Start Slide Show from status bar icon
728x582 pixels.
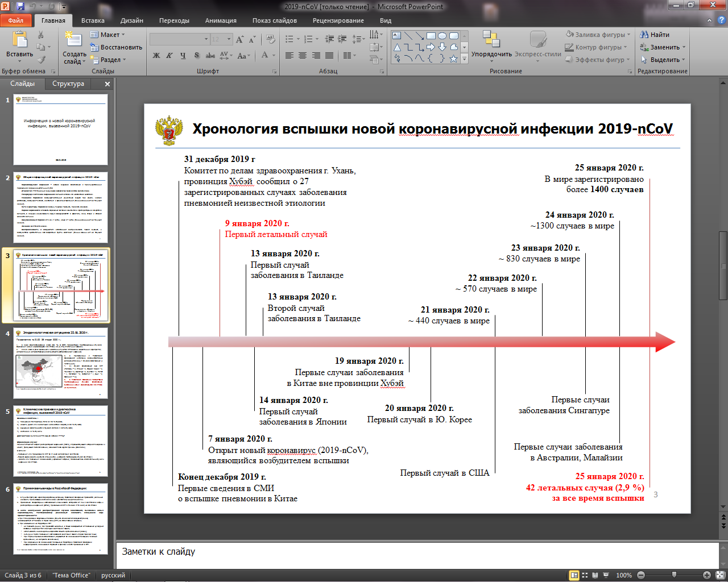[x=606, y=575]
